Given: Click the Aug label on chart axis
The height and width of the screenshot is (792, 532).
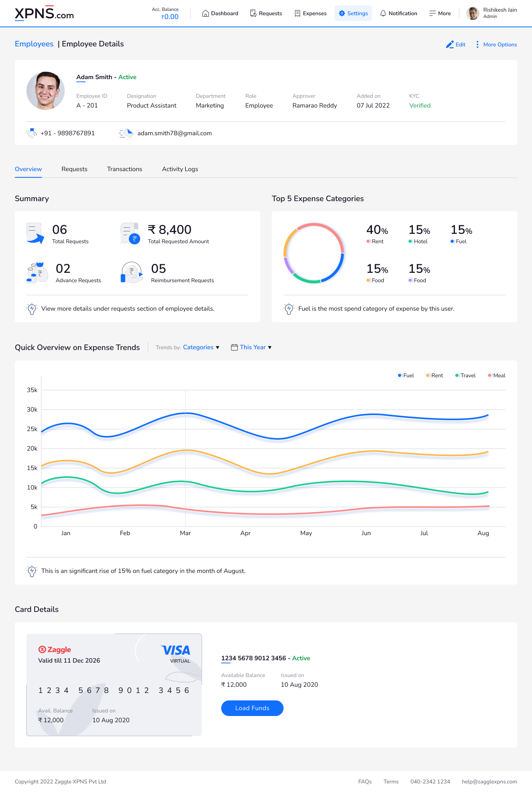Looking at the screenshot, I should tap(483, 533).
